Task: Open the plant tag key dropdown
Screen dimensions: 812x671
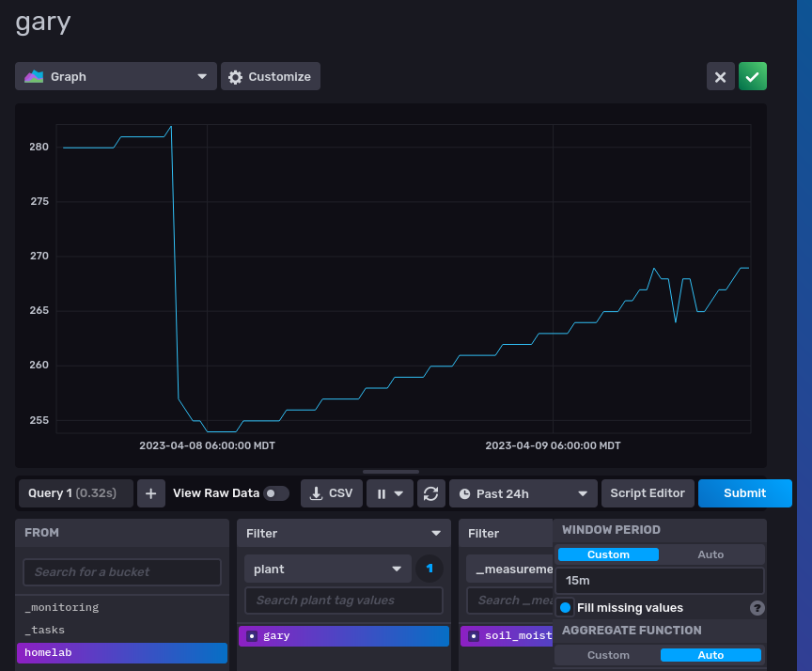Action: click(x=327, y=569)
